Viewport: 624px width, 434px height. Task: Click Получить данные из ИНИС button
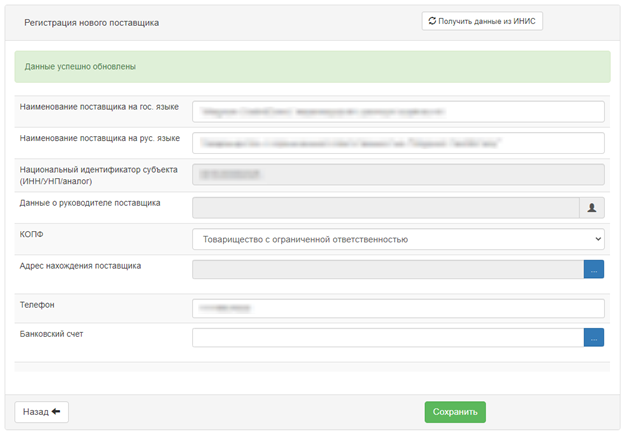(482, 21)
